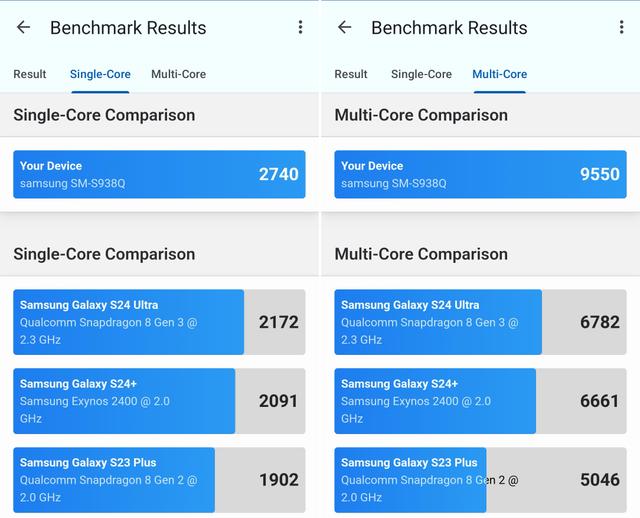Viewport: 640px width, 518px height.
Task: Select Galaxy S24 Ultra multi-core entry 6782
Action: [x=480, y=322]
